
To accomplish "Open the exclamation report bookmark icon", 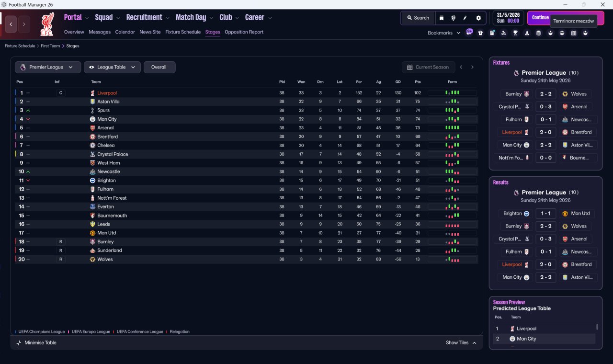I will tap(492, 33).
